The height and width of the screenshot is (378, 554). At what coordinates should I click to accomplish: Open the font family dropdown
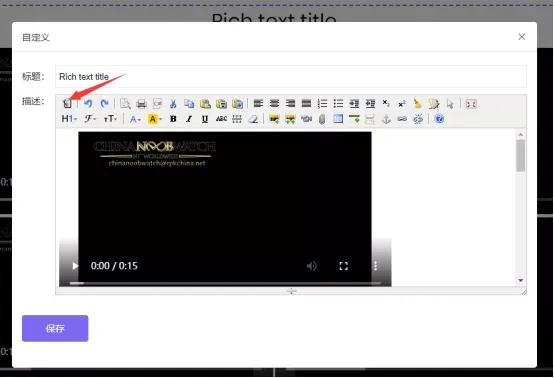click(90, 119)
